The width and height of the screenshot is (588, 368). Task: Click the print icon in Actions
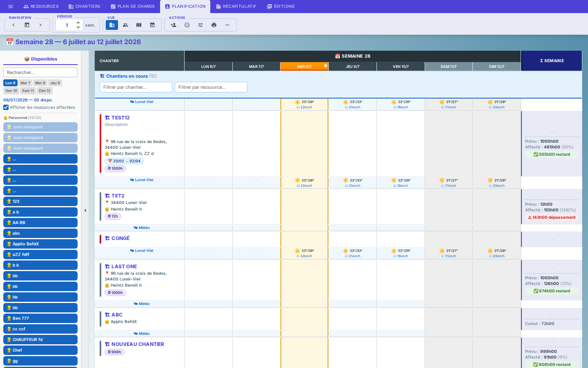tap(214, 25)
